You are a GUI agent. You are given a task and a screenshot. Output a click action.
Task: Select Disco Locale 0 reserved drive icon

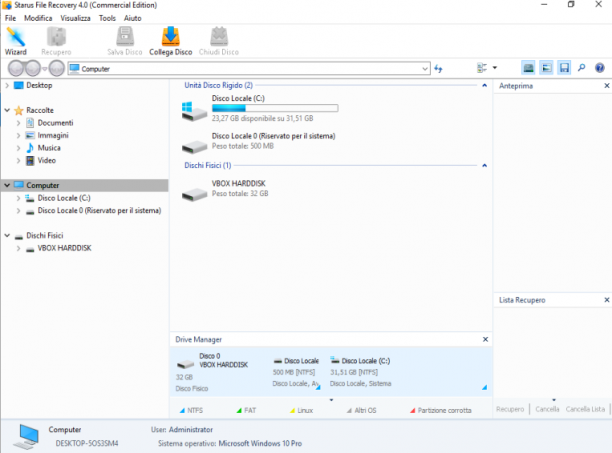tap(194, 147)
